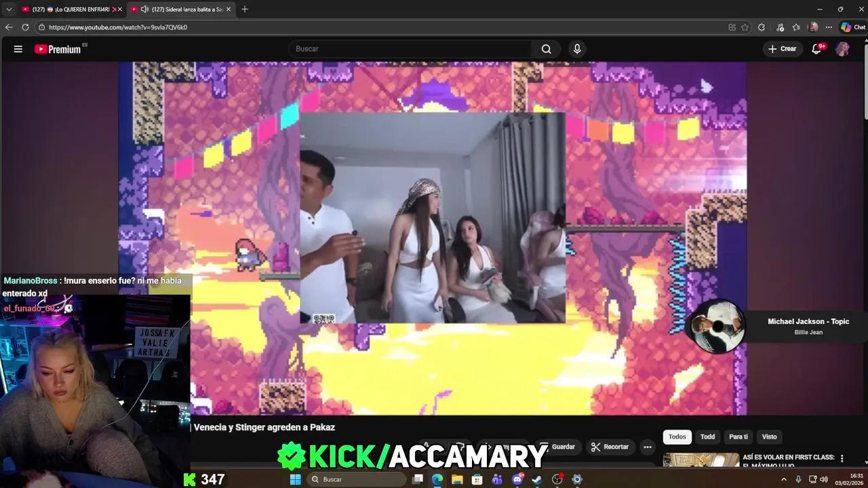
Task: Open browser extensions puzzle icon
Action: (x=762, y=27)
